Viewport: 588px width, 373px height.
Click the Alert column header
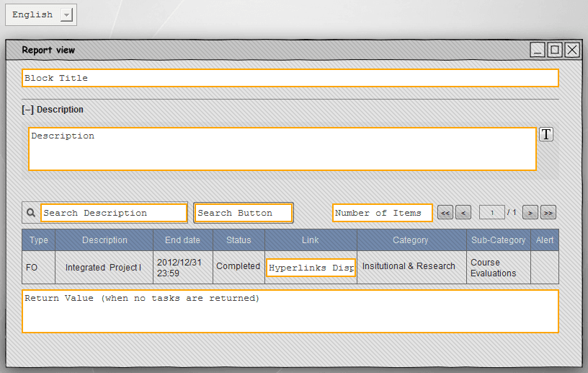pos(545,240)
